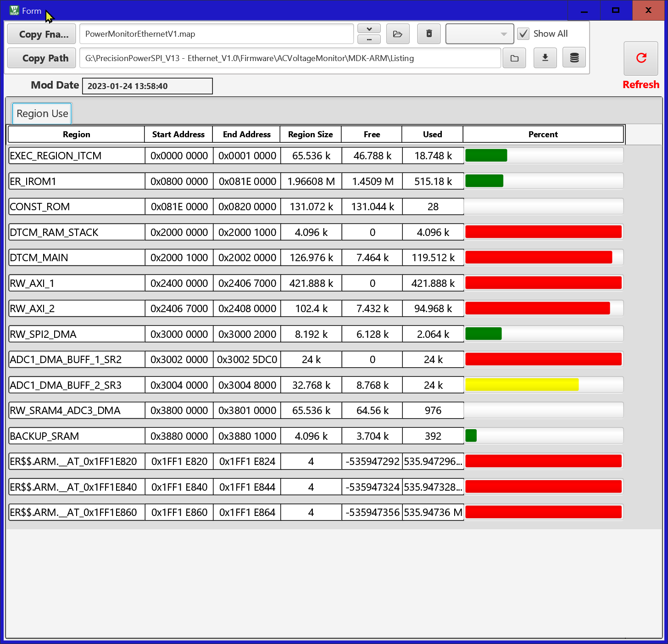Screen dimensions: 668x644
Task: Open the empty combo box dropdown
Action: [479, 34]
